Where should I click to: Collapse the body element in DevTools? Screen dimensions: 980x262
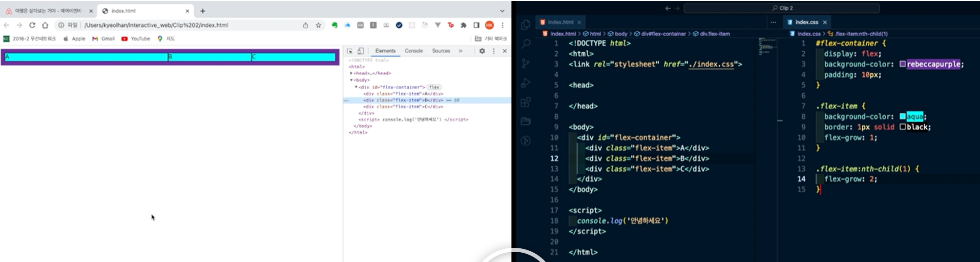click(x=351, y=80)
